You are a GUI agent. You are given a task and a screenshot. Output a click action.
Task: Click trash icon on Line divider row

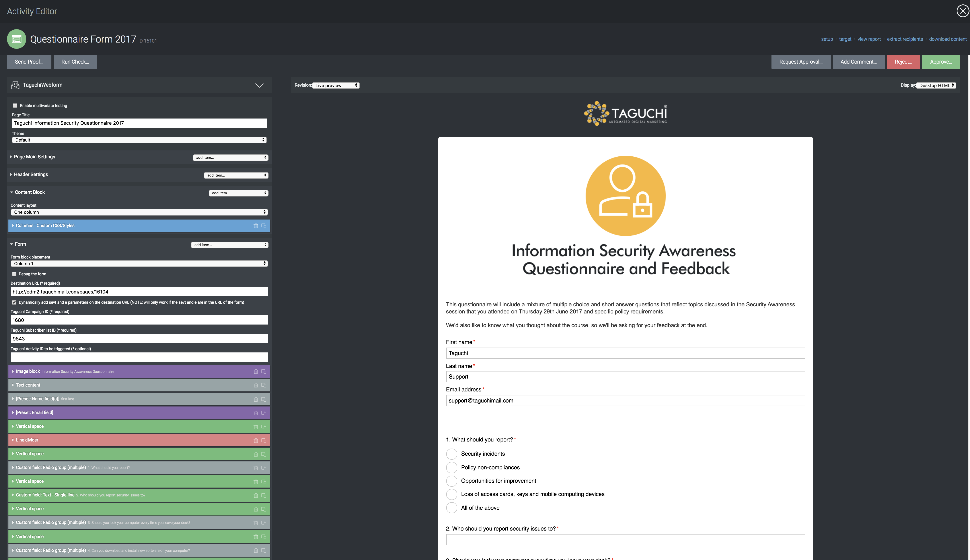(x=256, y=440)
